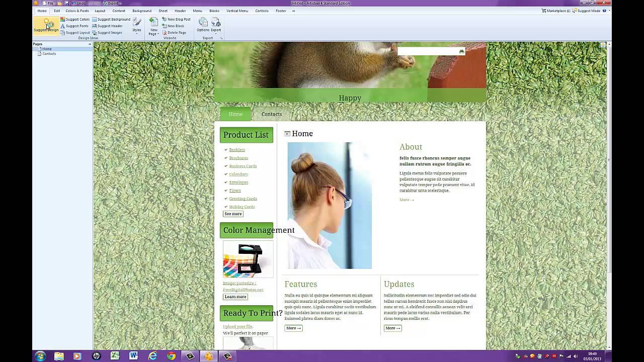Click the More button under Updates

coord(393,328)
